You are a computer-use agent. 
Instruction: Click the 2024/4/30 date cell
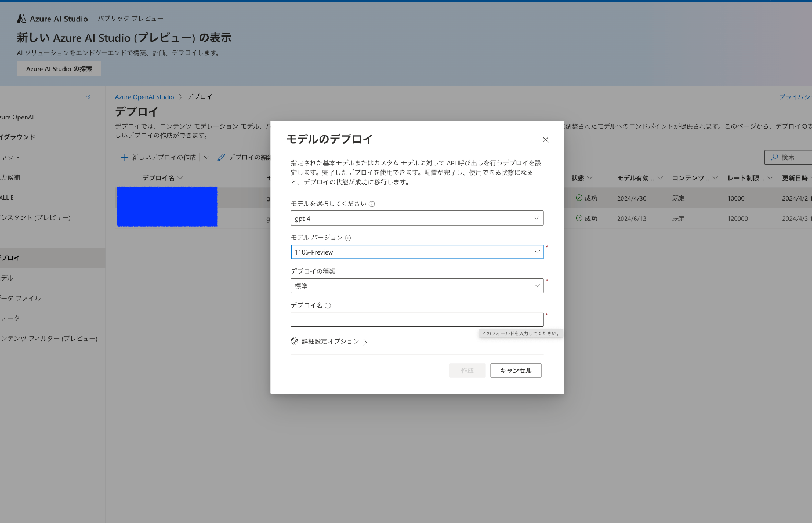(632, 198)
